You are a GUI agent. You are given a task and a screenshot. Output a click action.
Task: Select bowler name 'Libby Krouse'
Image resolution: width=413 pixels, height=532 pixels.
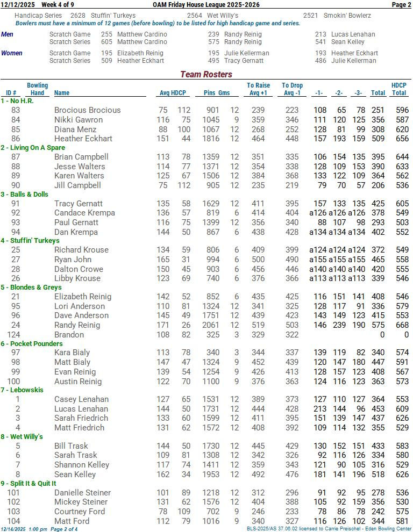point(77,278)
